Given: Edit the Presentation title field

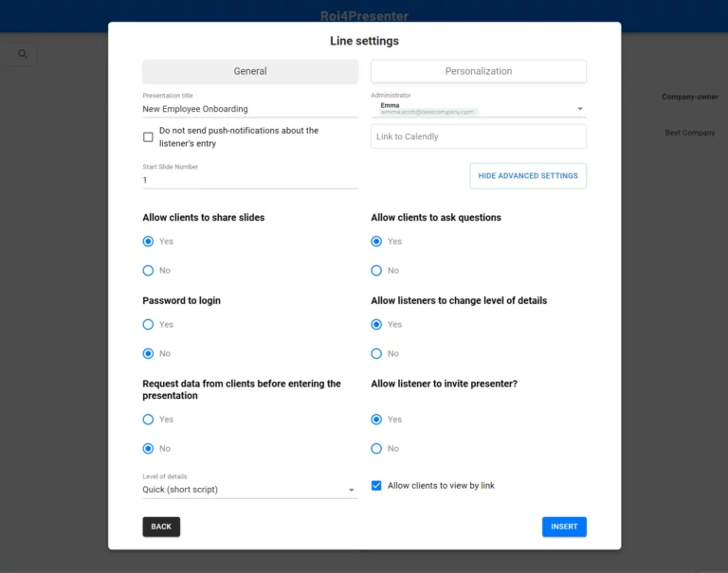Looking at the screenshot, I should pos(250,109).
